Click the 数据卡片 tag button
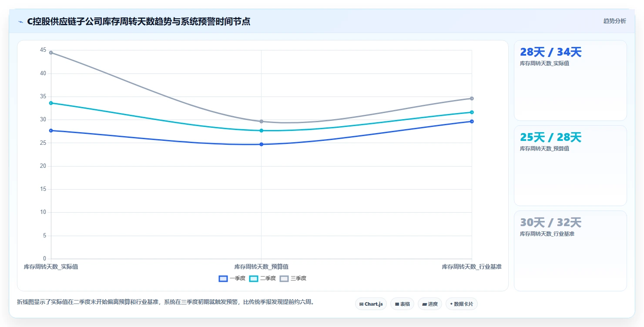The image size is (644, 327). tap(461, 304)
